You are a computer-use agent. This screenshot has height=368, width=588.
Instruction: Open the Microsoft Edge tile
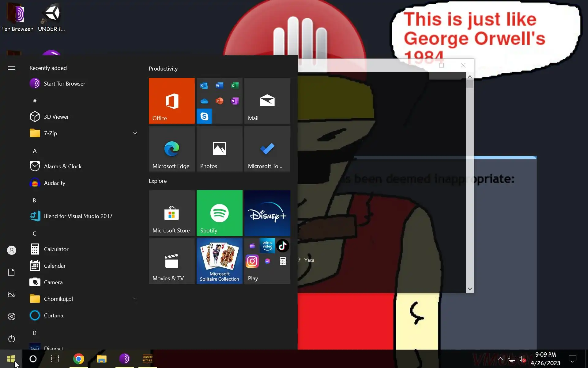tap(171, 149)
